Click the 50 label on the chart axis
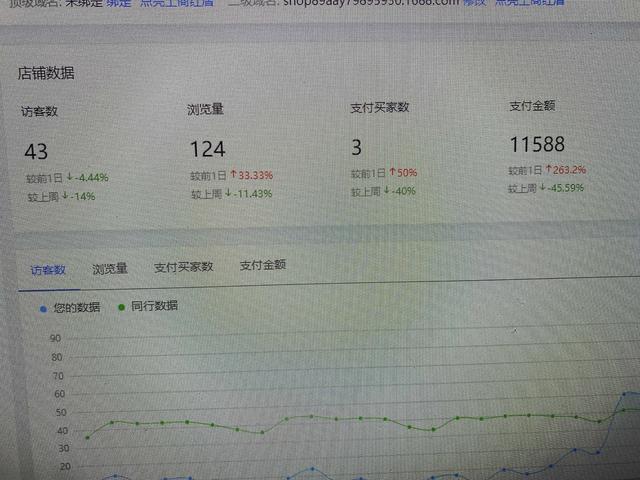The image size is (640, 480). (x=61, y=413)
